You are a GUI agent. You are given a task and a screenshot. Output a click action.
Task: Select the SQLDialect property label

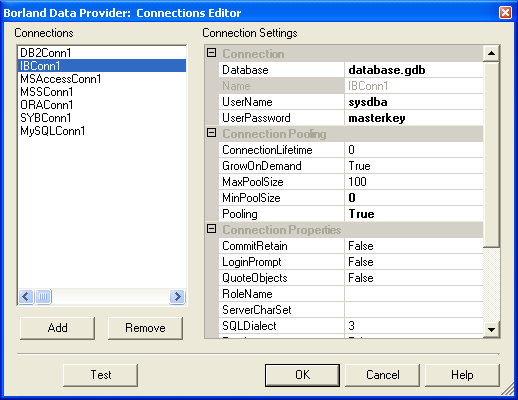pyautogui.click(x=281, y=326)
